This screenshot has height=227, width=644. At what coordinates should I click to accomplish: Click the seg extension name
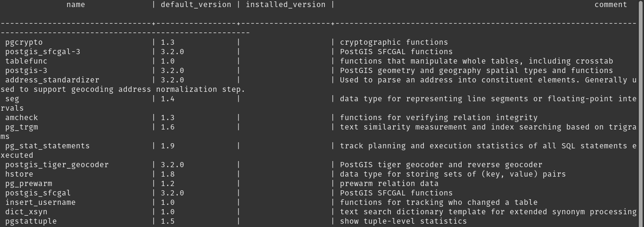coord(12,99)
